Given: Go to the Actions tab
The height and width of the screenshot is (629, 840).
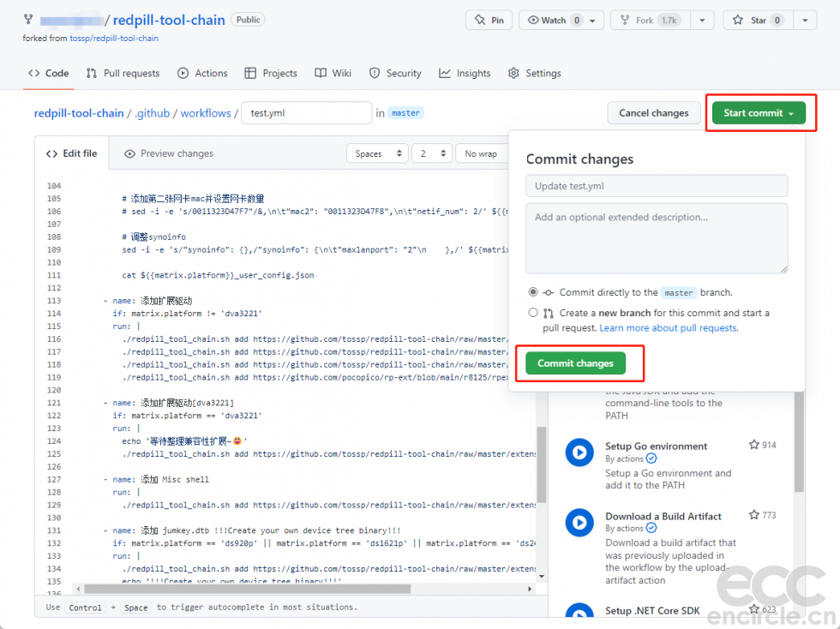Looking at the screenshot, I should (202, 73).
